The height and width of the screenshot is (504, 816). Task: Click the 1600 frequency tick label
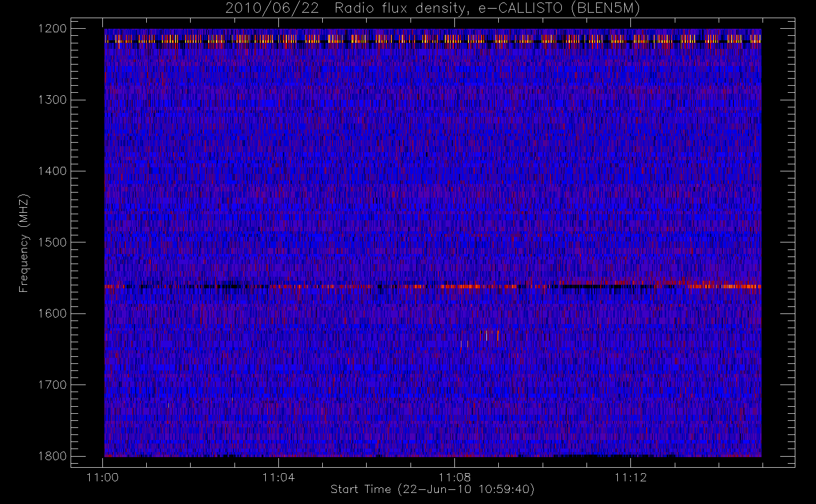(x=52, y=313)
